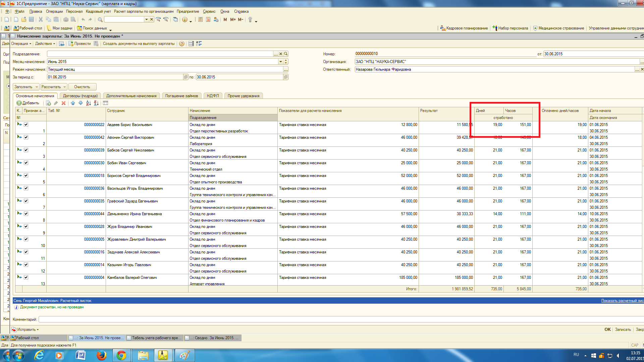Open the calendar icon in the toolbar
Image resolution: width=644 pixels, height=362 pixels.
[x=208, y=19]
